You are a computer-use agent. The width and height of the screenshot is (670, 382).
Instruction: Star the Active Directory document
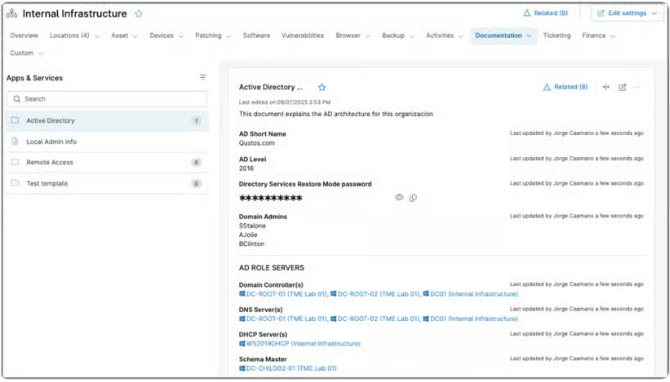[322, 87]
